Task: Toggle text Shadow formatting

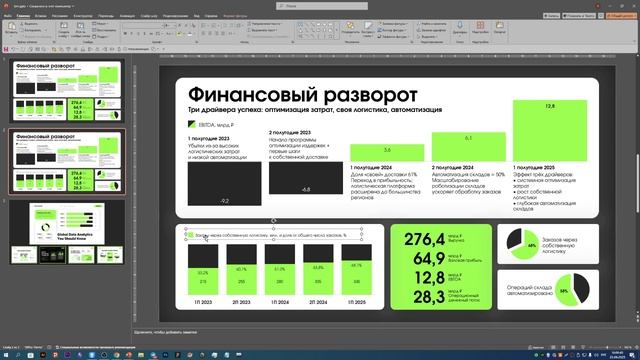Action: pyautogui.click(x=144, y=33)
